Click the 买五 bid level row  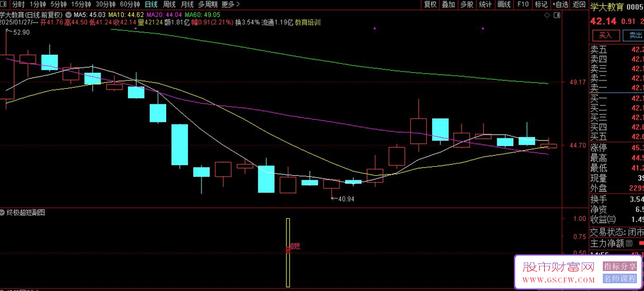pos(616,136)
